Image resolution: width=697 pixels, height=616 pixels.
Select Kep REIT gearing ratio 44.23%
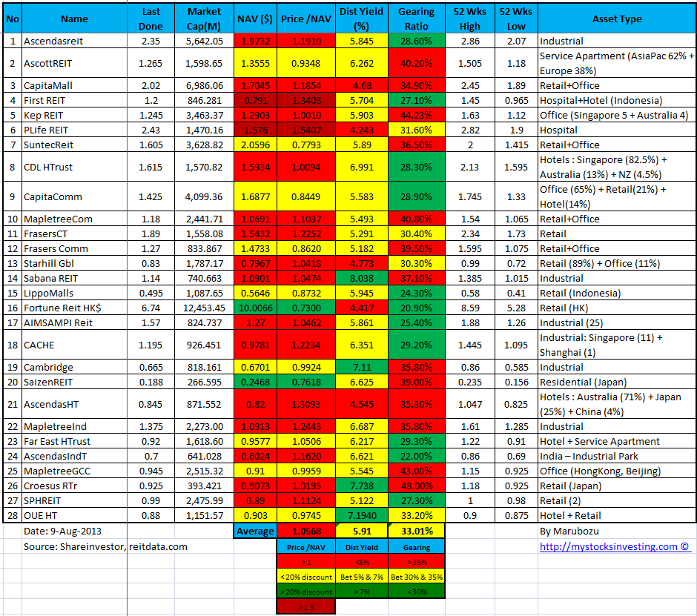click(416, 115)
